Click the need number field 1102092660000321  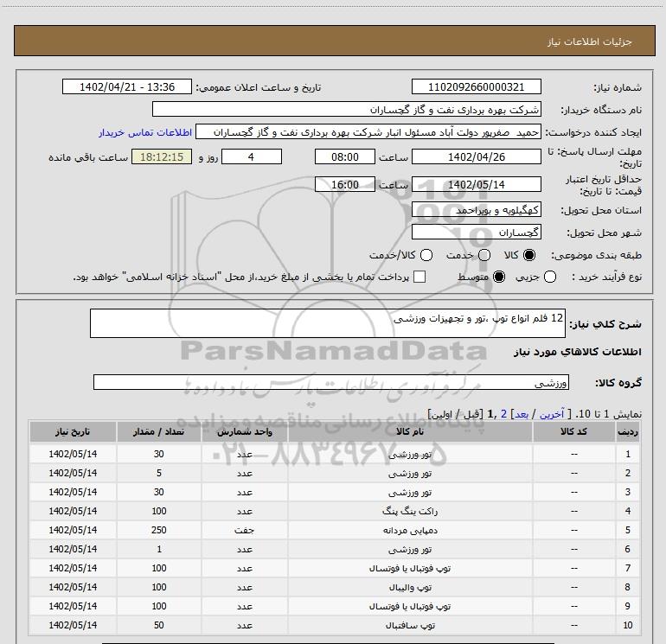pos(476,86)
